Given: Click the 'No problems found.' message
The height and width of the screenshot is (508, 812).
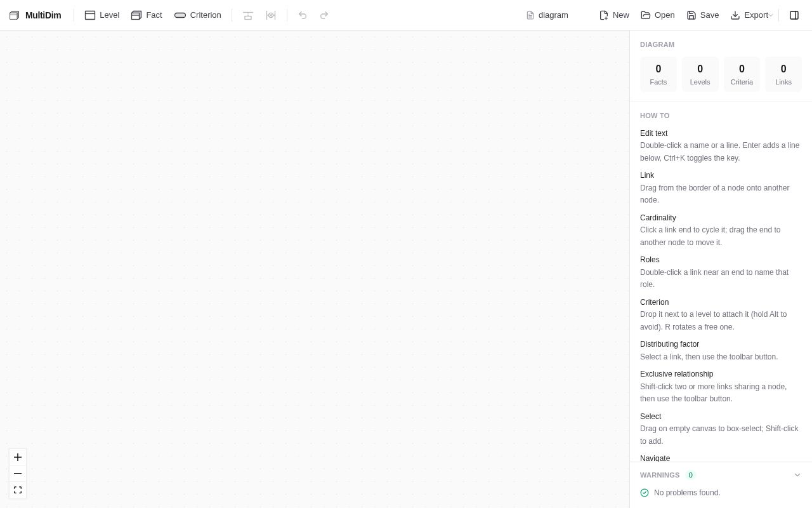Looking at the screenshot, I should (x=687, y=493).
